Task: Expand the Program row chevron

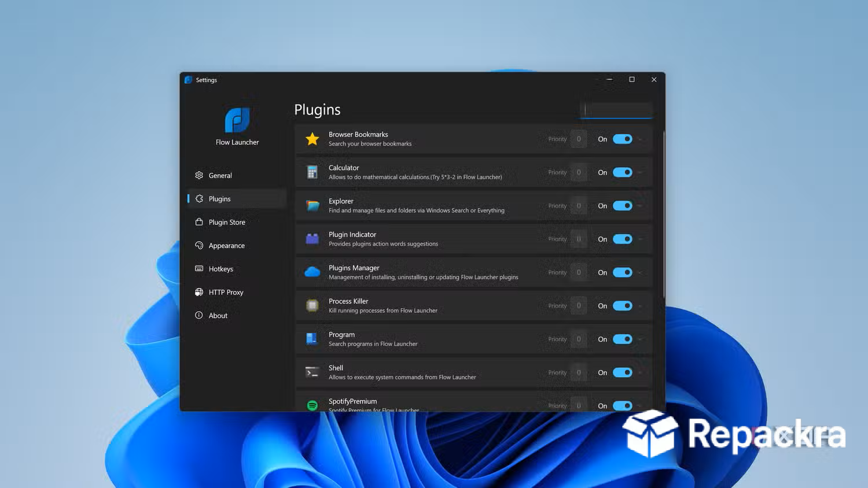Action: 641,339
